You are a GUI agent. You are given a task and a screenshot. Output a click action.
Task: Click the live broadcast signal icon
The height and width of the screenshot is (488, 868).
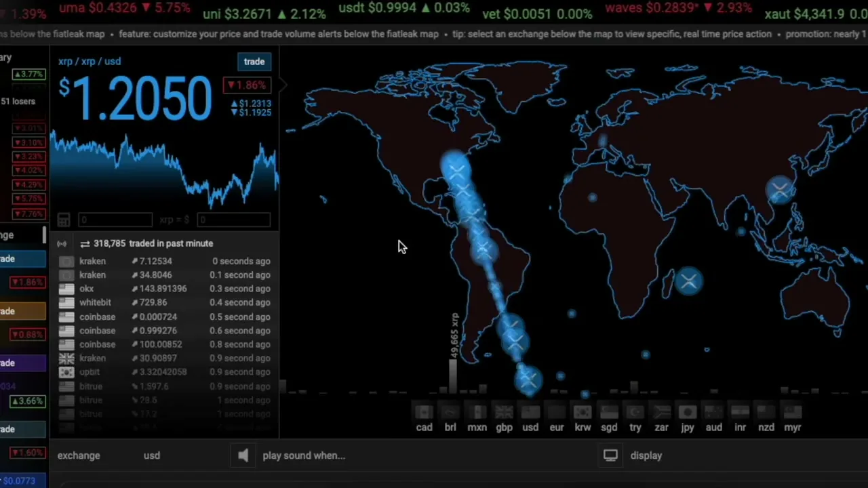pos(62,243)
